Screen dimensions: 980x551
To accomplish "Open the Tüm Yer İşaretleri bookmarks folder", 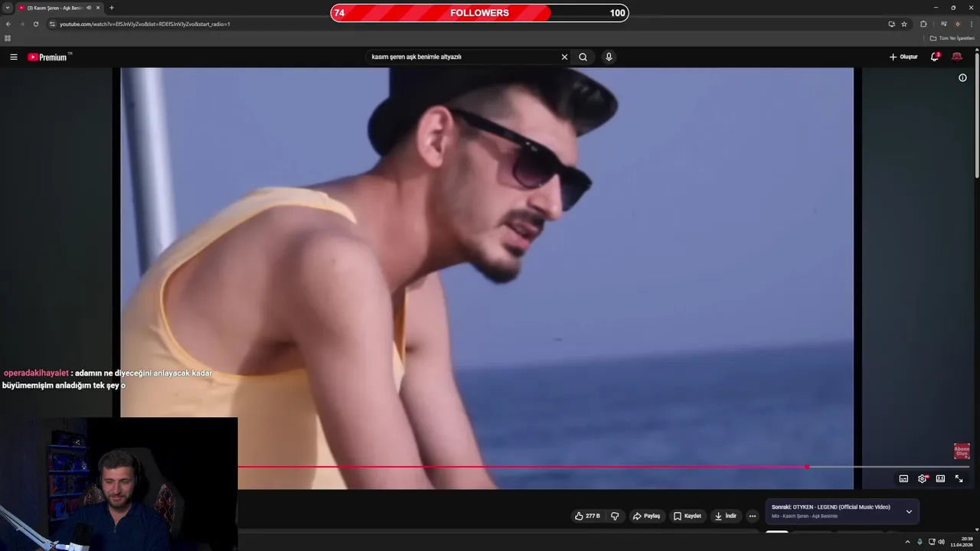I will click(952, 37).
